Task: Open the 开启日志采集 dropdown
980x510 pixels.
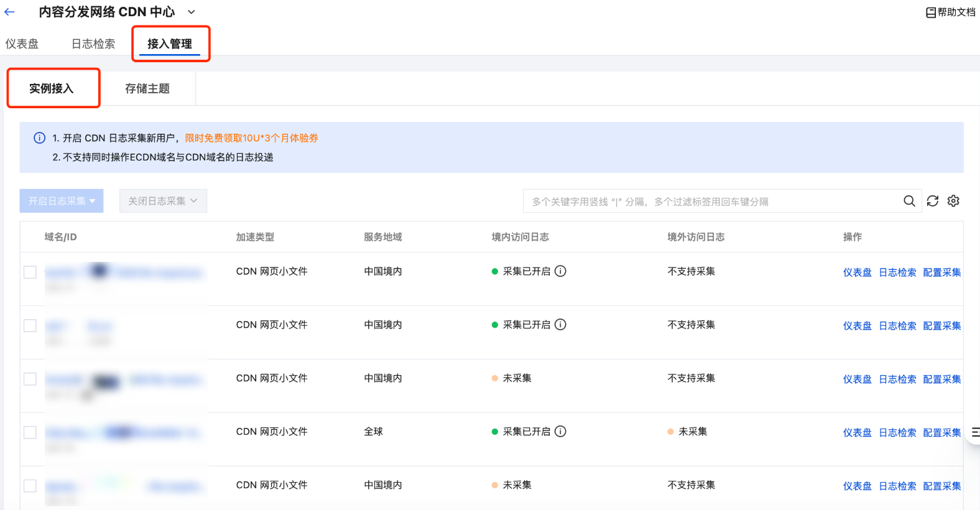Action: [62, 201]
